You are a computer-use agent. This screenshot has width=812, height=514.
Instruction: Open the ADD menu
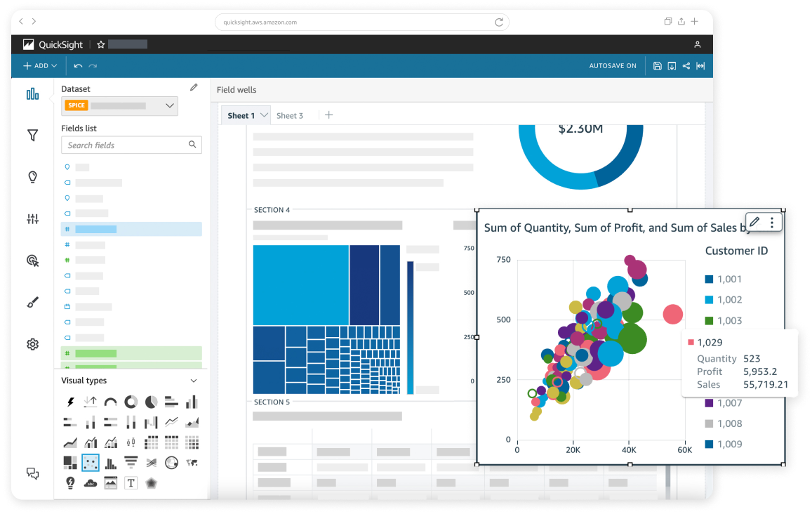39,65
